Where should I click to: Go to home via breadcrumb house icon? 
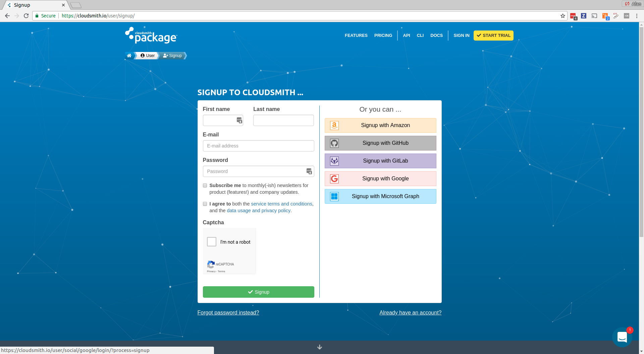tap(129, 56)
